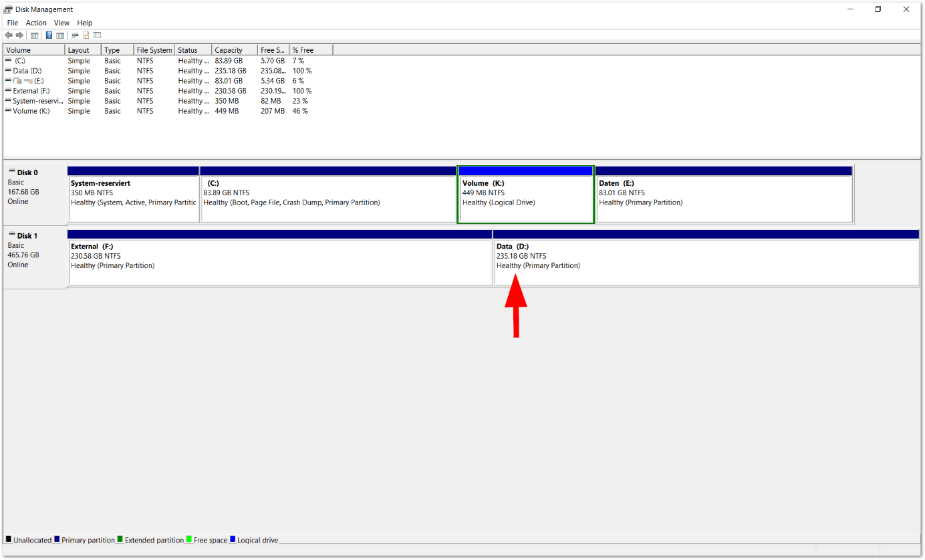
Task: Select the Volume (K:) logical drive partition
Action: click(x=525, y=198)
